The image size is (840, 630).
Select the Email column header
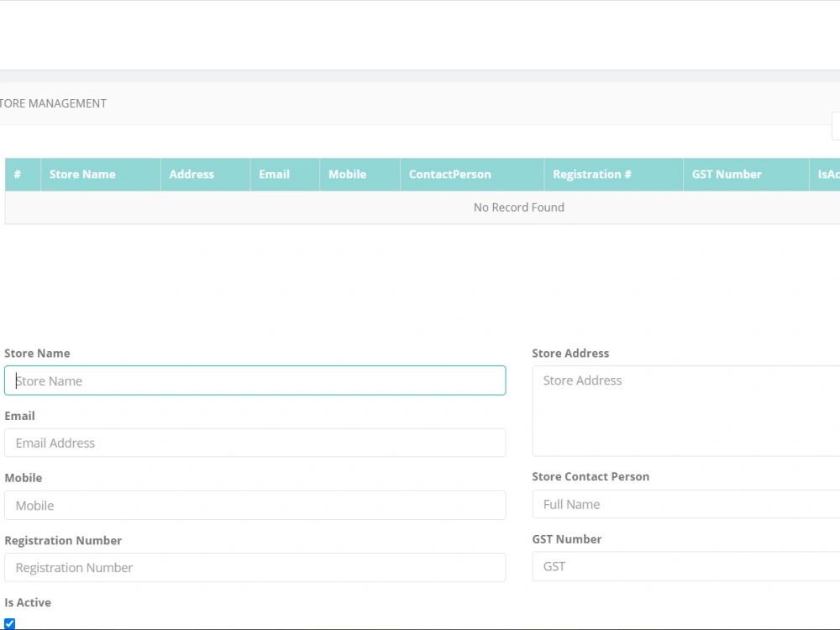[274, 174]
